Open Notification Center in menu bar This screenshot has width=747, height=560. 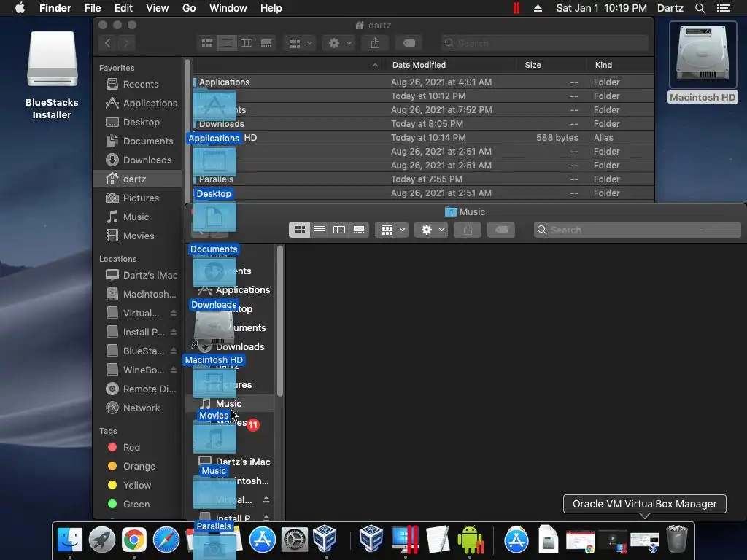(724, 8)
